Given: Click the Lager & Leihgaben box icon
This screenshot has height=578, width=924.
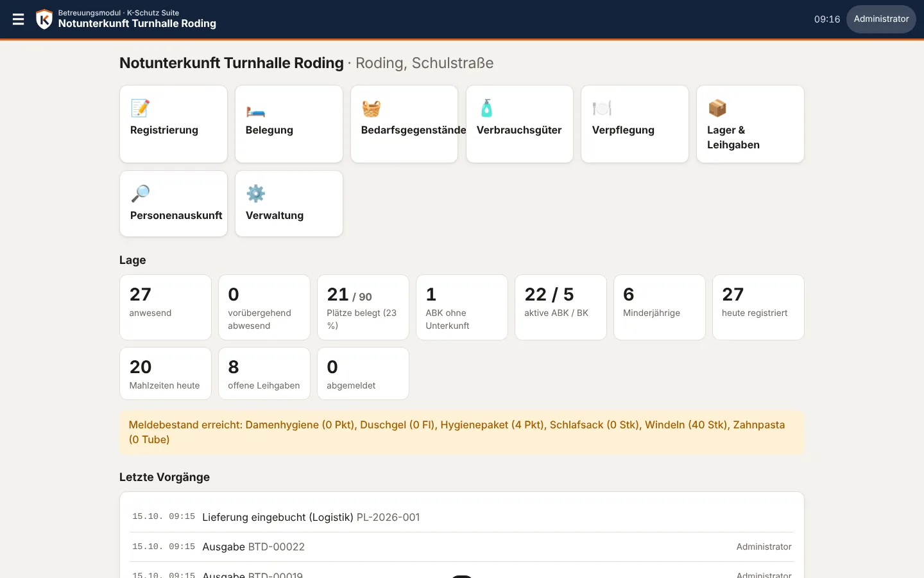Looking at the screenshot, I should pyautogui.click(x=717, y=108).
